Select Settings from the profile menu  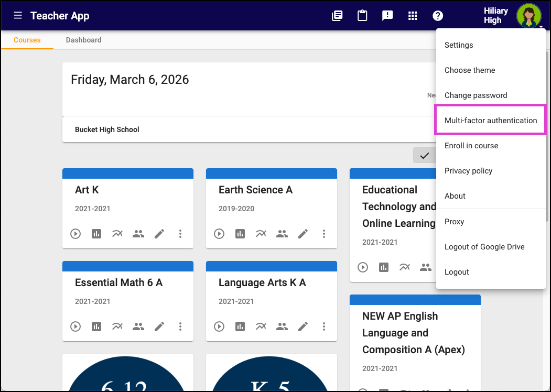(x=491, y=45)
